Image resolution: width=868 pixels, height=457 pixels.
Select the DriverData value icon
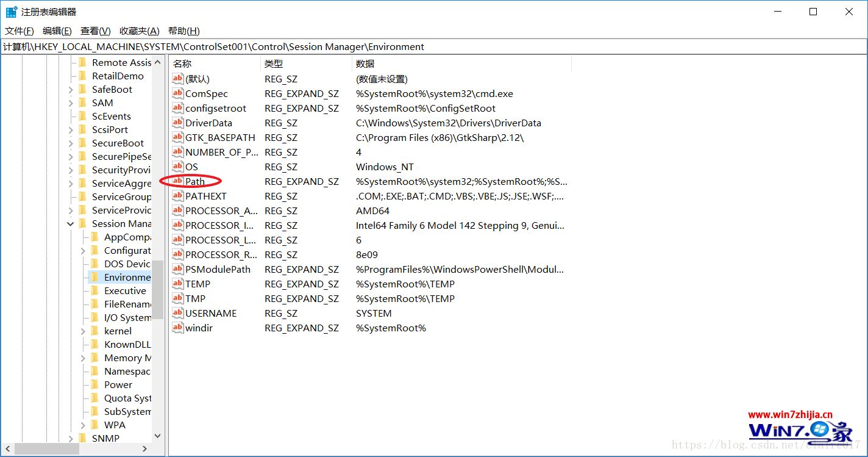pos(177,123)
